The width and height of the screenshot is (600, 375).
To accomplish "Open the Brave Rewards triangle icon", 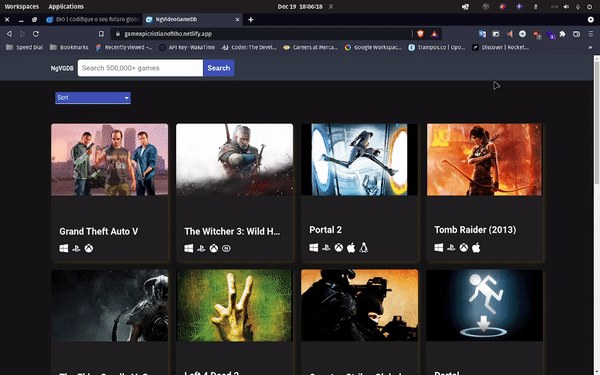I will coord(434,34).
